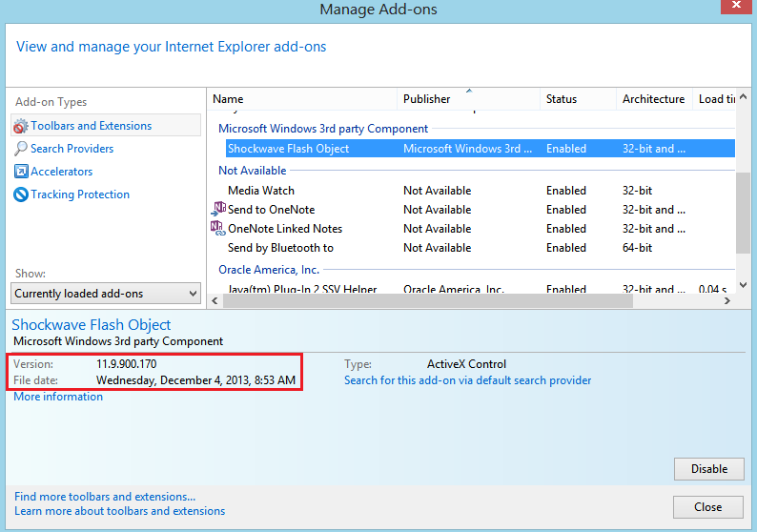Collapse Microsoft Windows 3rd party Component group
Image resolution: width=757 pixels, height=532 pixels.
[x=323, y=129]
